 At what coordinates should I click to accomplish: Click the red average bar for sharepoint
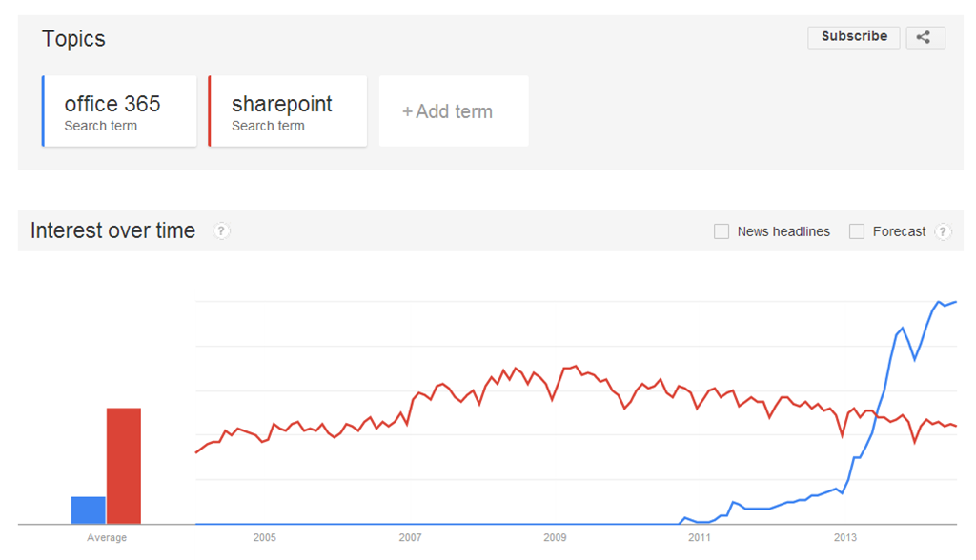124,466
